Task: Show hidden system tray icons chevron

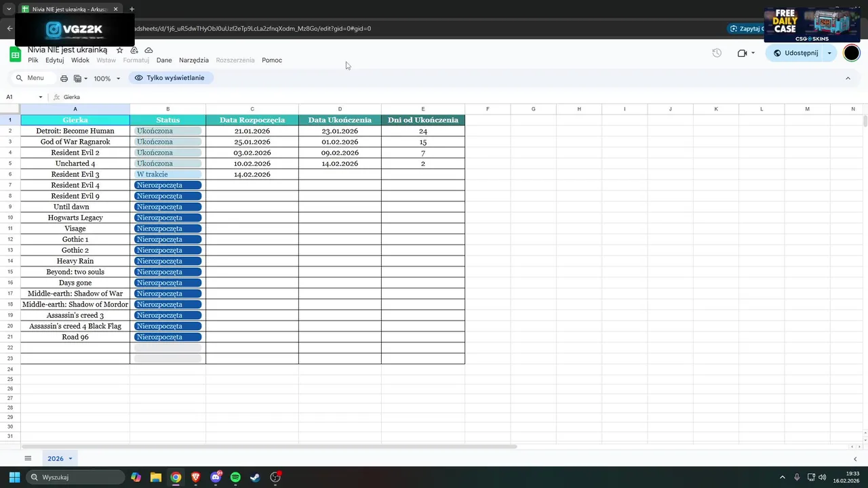Action: pos(782,477)
